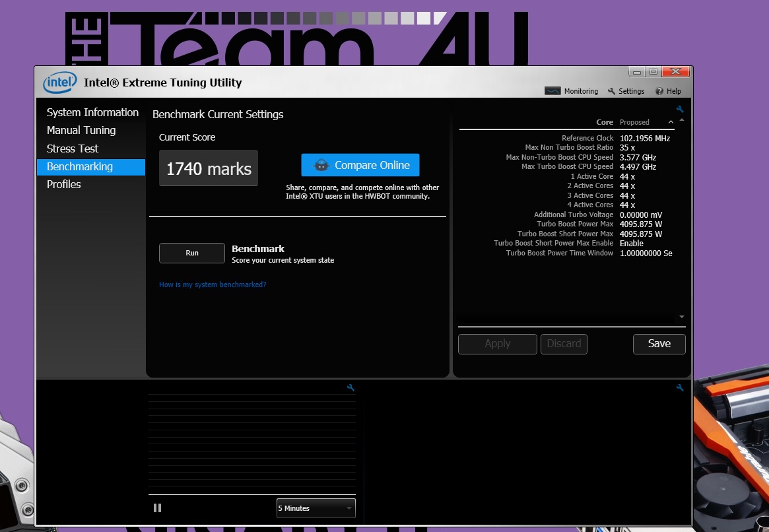The width and height of the screenshot is (769, 532).
Task: Select the 1 Active Core 44 x value
Action: 627,176
